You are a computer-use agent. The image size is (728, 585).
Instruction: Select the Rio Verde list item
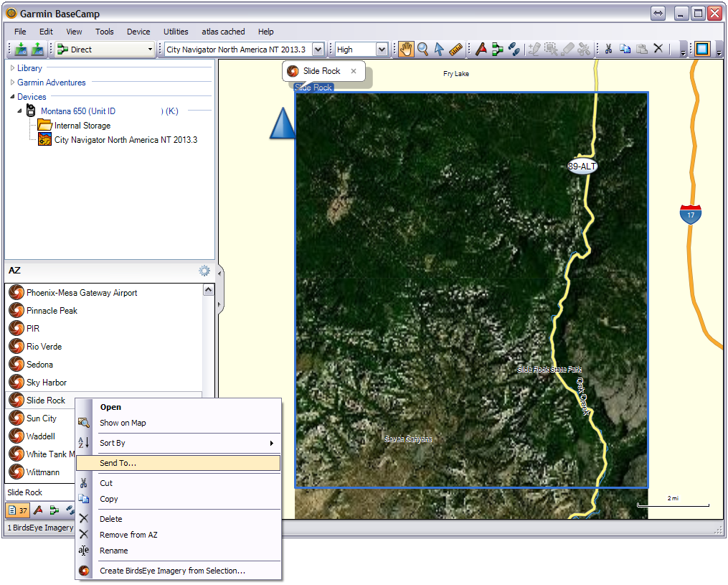coord(105,347)
